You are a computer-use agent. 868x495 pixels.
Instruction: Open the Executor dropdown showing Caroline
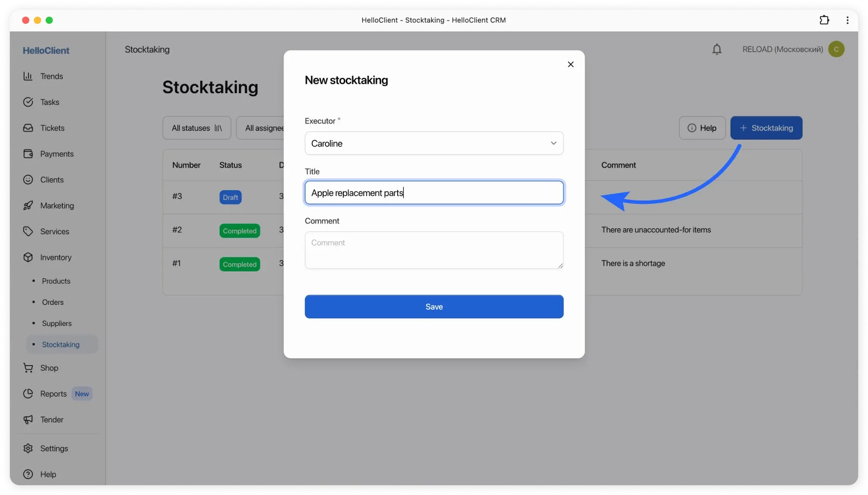point(434,143)
